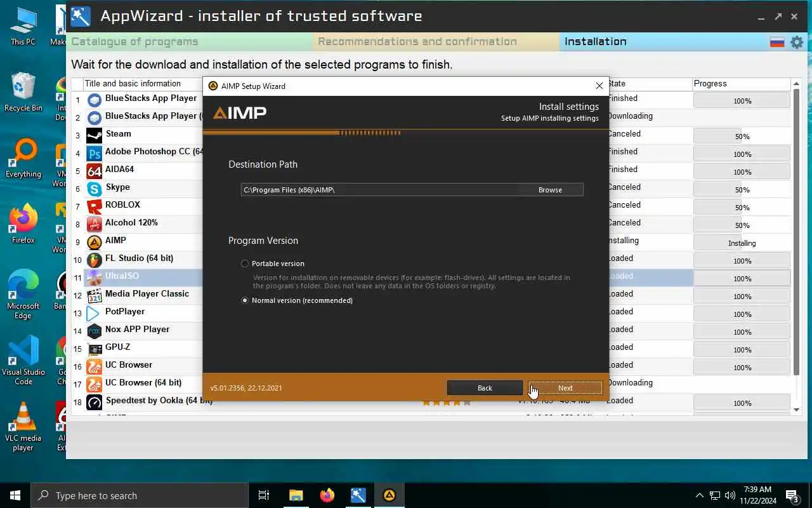Click the UC Browser icon in row 16
Viewport: 812px width, 508px height.
pos(95,366)
